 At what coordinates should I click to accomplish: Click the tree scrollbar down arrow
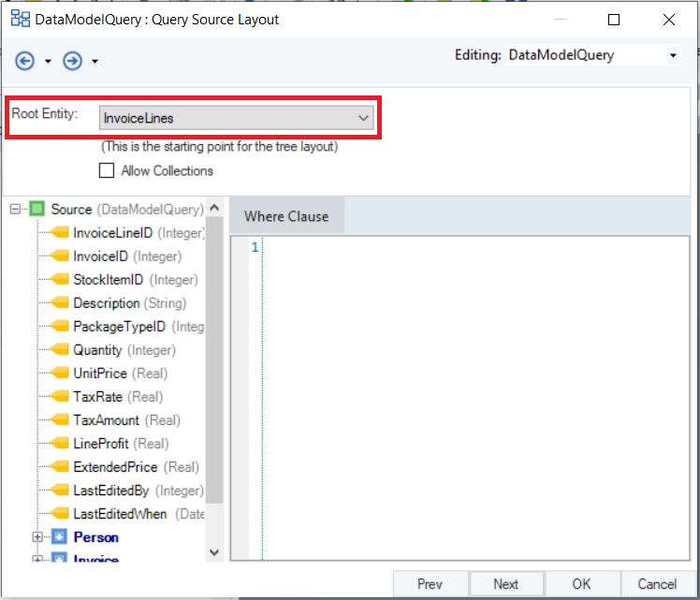click(x=214, y=552)
